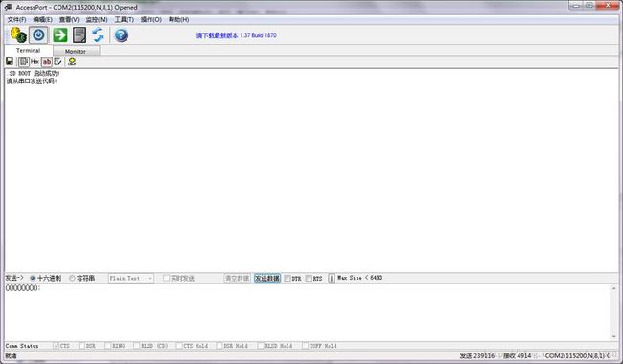The width and height of the screenshot is (623, 364).
Task: Open the 文件(F) menu
Action: coord(16,19)
